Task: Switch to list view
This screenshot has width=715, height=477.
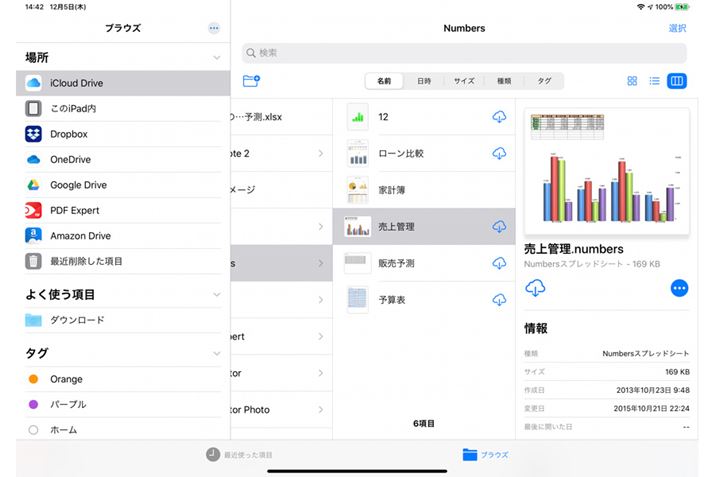Action: (x=654, y=81)
